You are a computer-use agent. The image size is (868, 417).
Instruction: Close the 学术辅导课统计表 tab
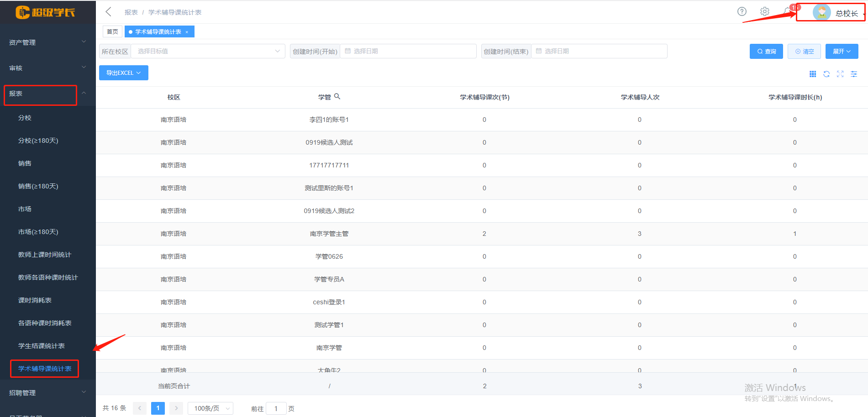tap(187, 32)
